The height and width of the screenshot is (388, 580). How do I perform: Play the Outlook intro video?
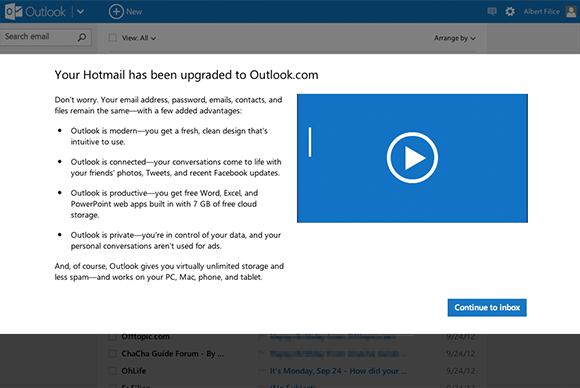coord(412,158)
